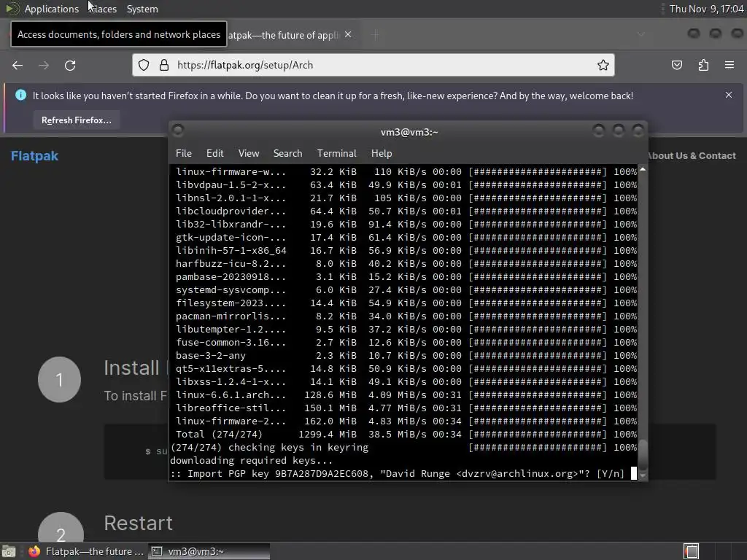Close the Firefox window
The height and width of the screenshot is (560, 747).
click(x=737, y=34)
